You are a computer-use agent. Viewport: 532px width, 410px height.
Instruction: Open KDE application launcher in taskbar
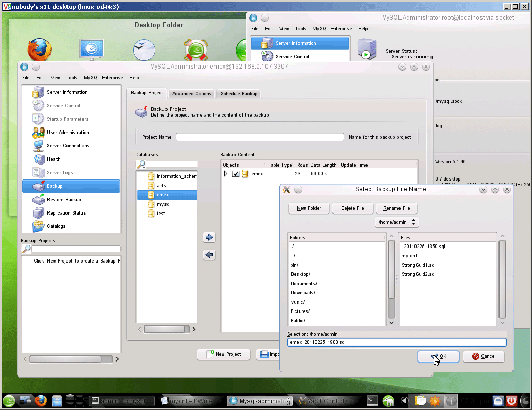pos(9,401)
